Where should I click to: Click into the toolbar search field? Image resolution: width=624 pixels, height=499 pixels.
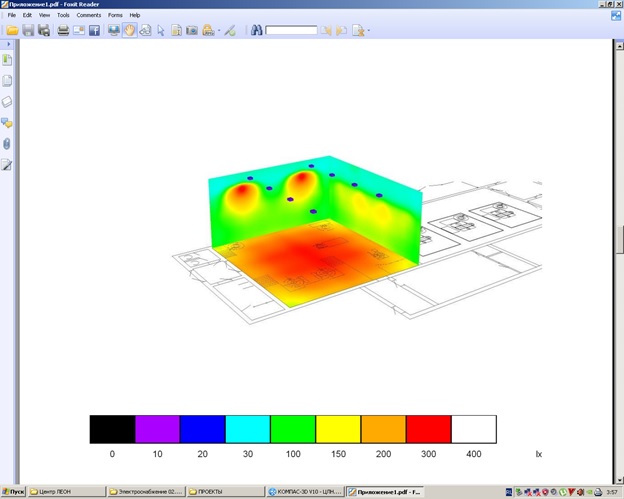291,30
